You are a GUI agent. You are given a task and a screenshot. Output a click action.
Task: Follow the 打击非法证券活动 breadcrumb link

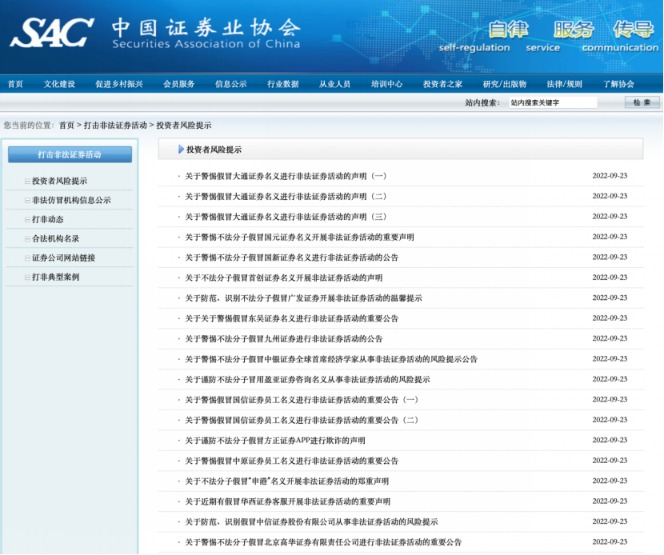(115, 125)
